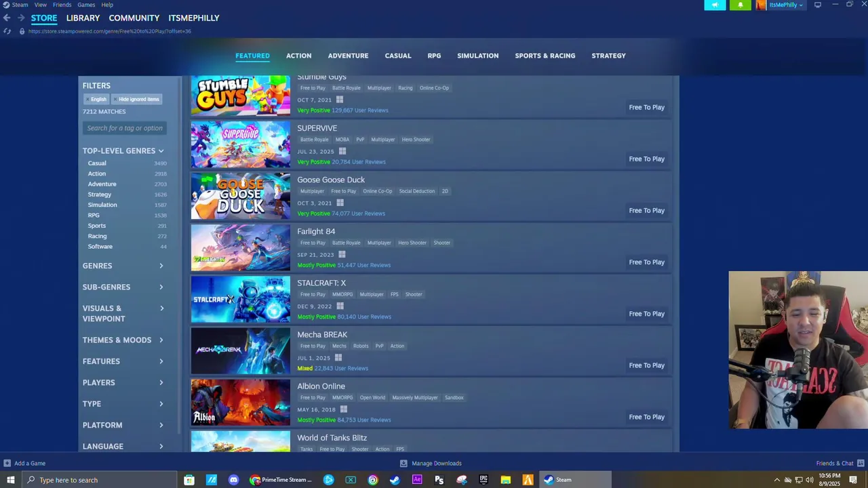Open Epic Games Launcher from the taskbar
This screenshot has height=488, width=868.
pos(484,480)
